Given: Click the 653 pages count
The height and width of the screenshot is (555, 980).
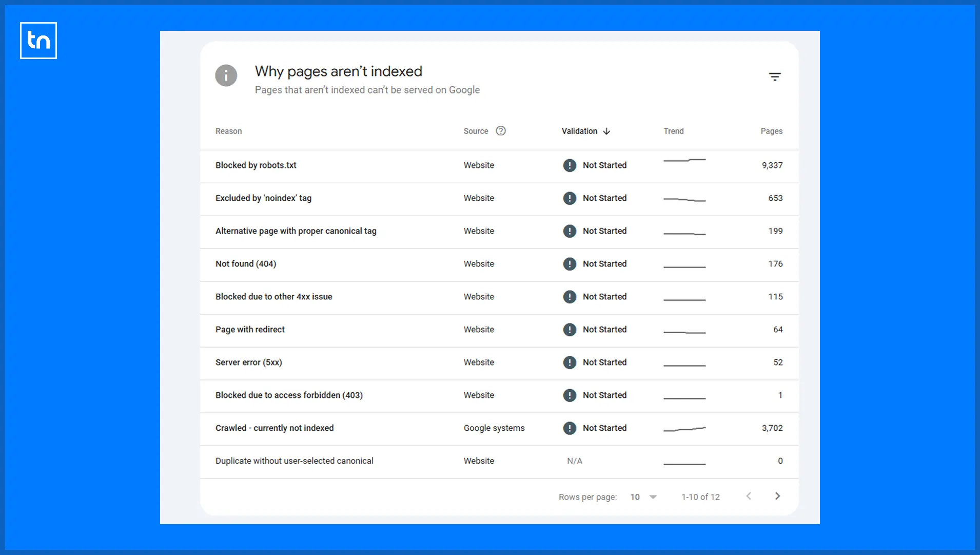Looking at the screenshot, I should (x=775, y=198).
